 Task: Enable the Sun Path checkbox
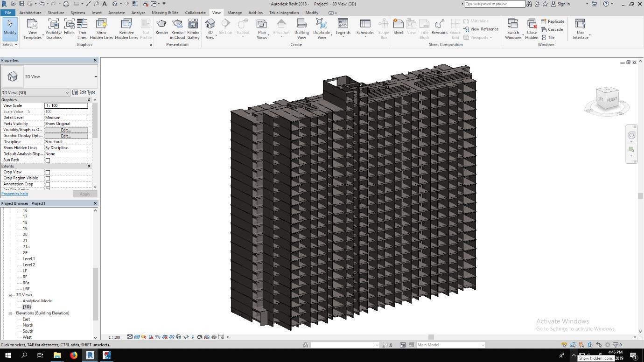click(x=48, y=160)
